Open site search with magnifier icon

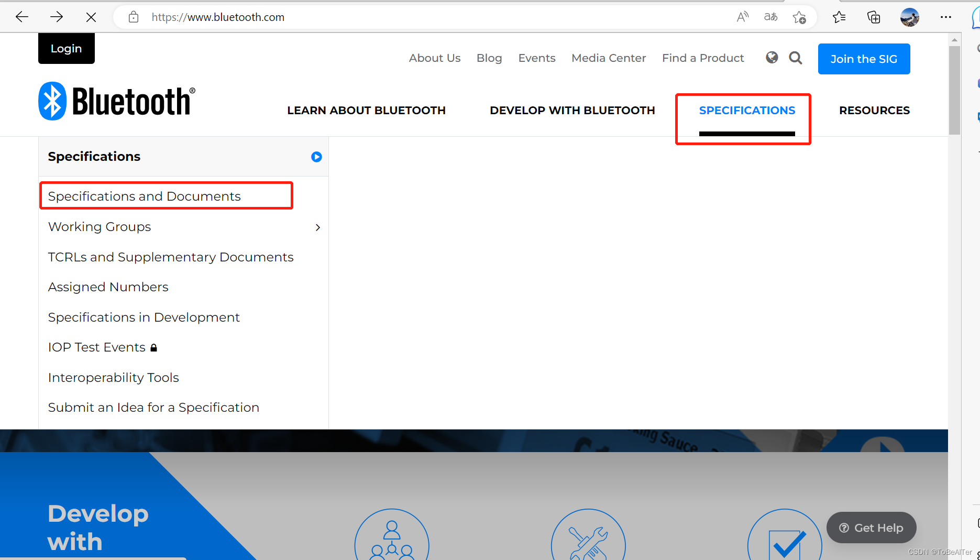pyautogui.click(x=796, y=58)
